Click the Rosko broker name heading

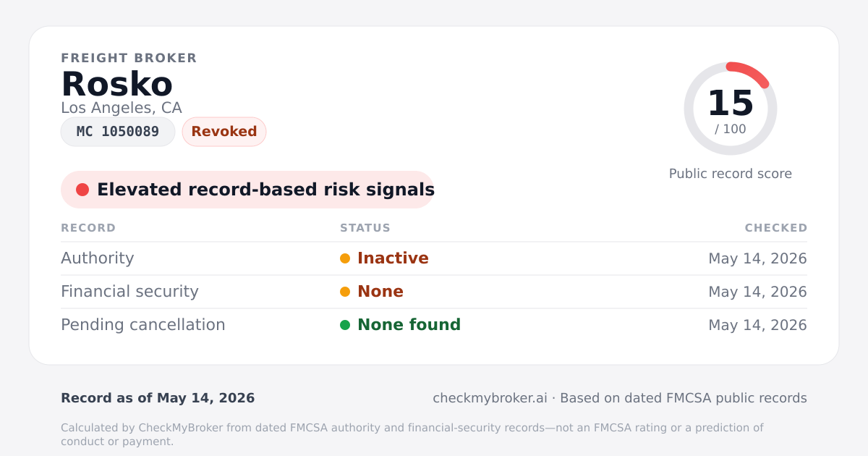(x=117, y=84)
